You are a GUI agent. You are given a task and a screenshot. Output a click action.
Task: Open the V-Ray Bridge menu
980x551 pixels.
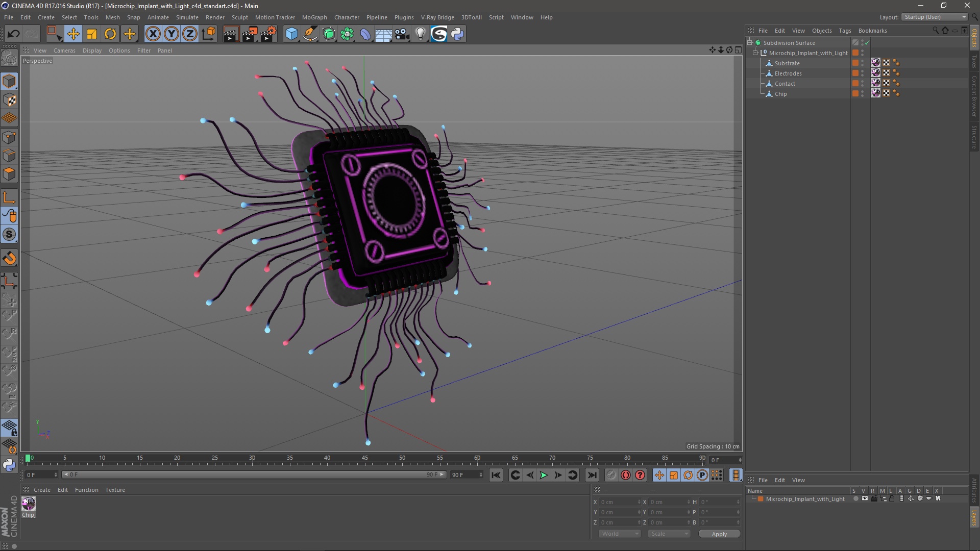[x=437, y=17]
